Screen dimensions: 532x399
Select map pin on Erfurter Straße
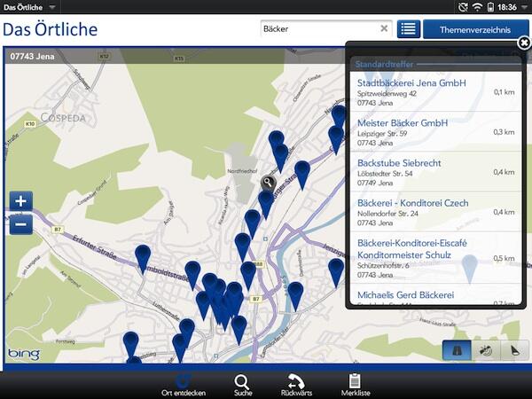coord(143,257)
